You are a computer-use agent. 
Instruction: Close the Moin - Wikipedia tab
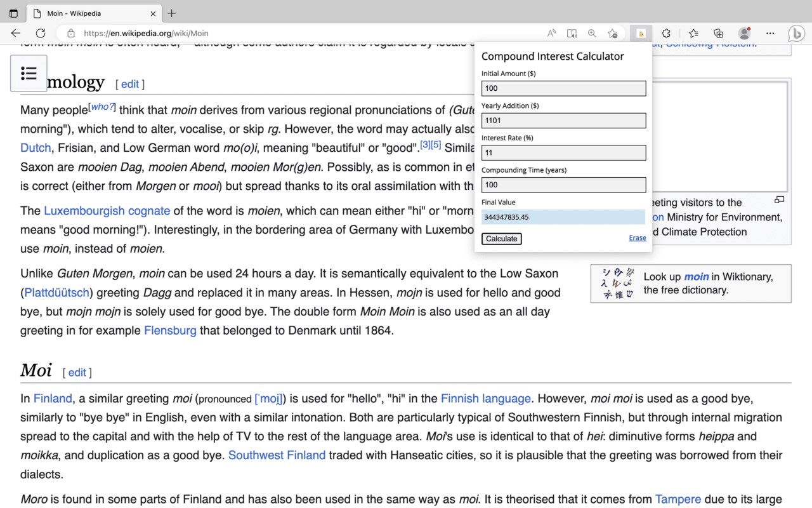(x=153, y=13)
